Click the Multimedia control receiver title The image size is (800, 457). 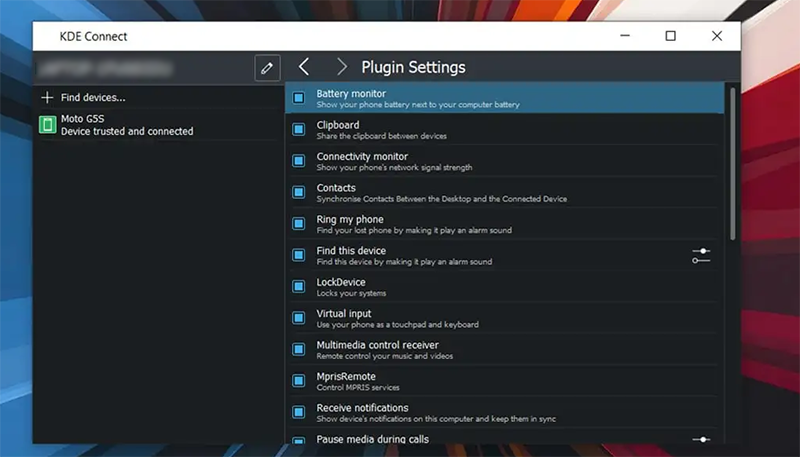(x=378, y=345)
